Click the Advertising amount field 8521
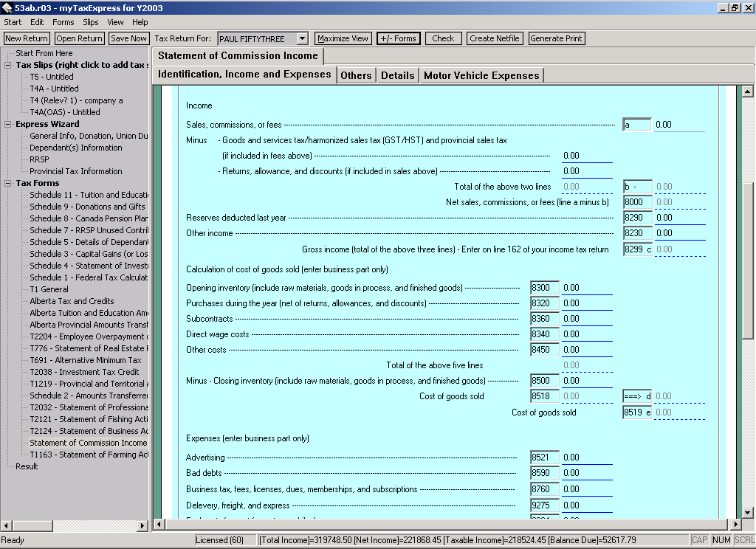Image resolution: width=756 pixels, height=549 pixels. point(587,458)
